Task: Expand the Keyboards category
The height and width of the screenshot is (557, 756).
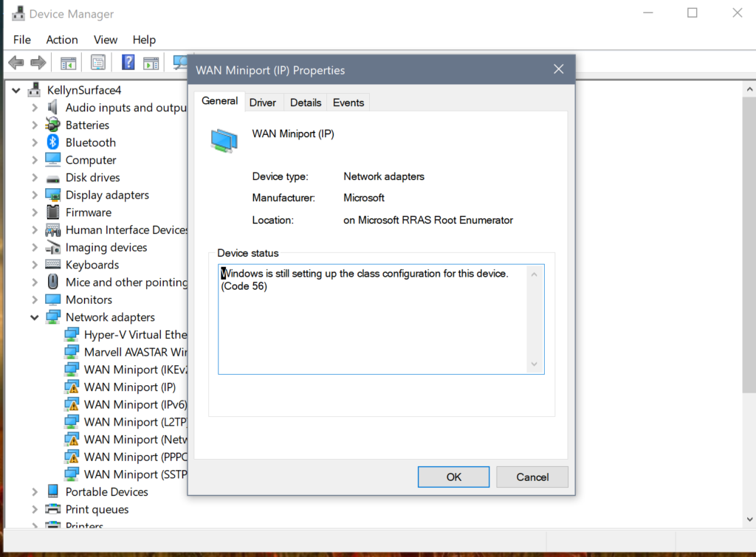Action: [34, 265]
